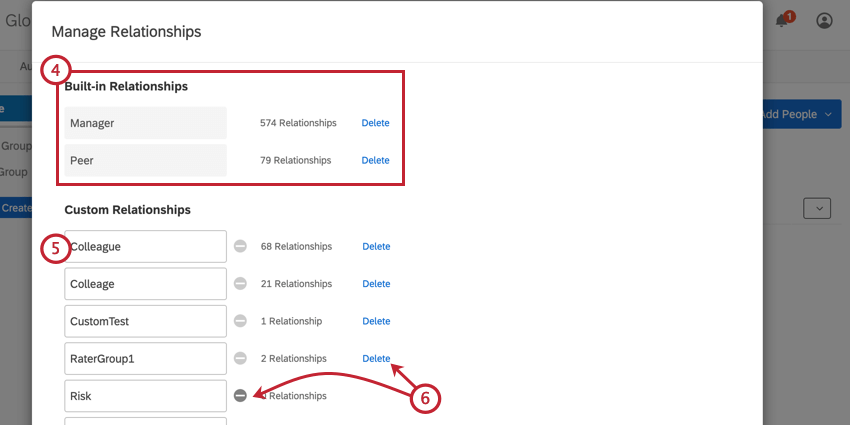Screen dimensions: 850x425
Task: Delete the Colleague custom relationship
Action: (x=376, y=246)
